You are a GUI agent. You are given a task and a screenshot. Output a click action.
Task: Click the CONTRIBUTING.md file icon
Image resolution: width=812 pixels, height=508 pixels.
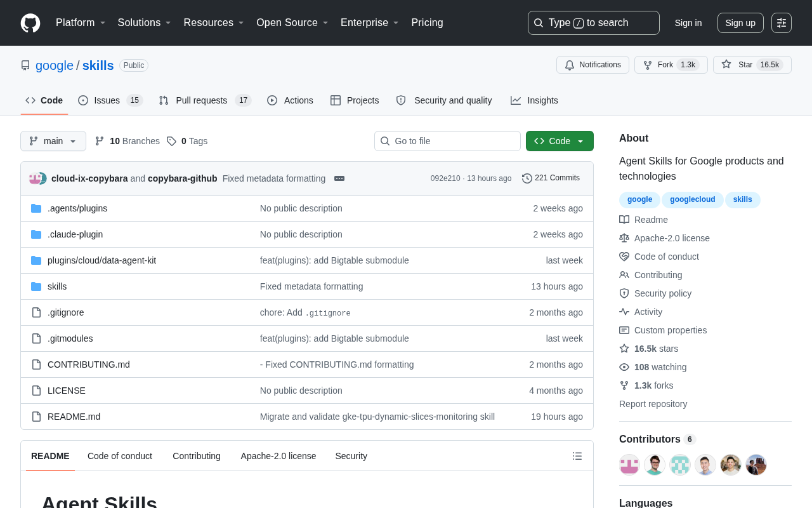click(36, 364)
